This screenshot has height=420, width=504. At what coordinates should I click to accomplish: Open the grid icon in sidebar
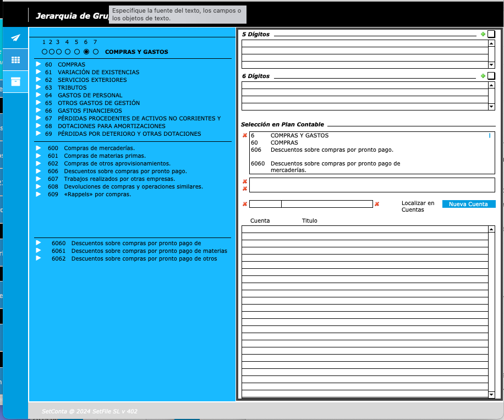pos(15,60)
